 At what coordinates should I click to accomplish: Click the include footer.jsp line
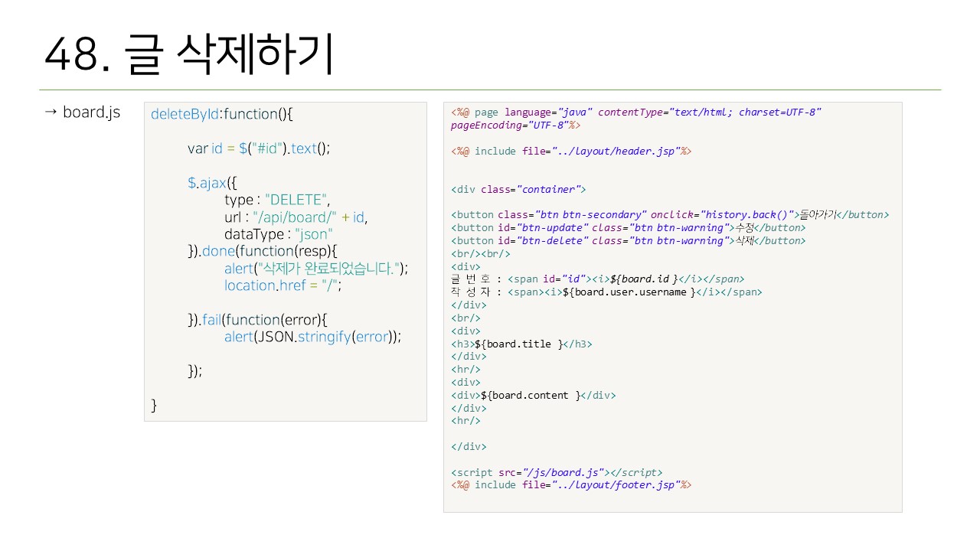[x=571, y=484]
